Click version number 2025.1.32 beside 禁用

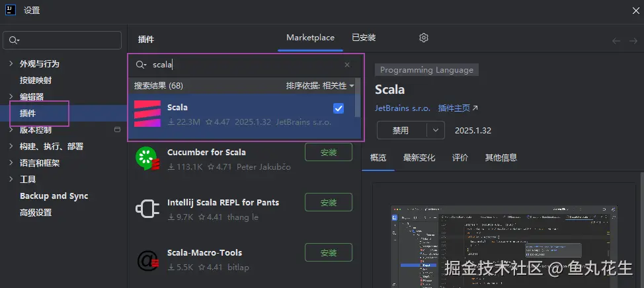tap(473, 131)
